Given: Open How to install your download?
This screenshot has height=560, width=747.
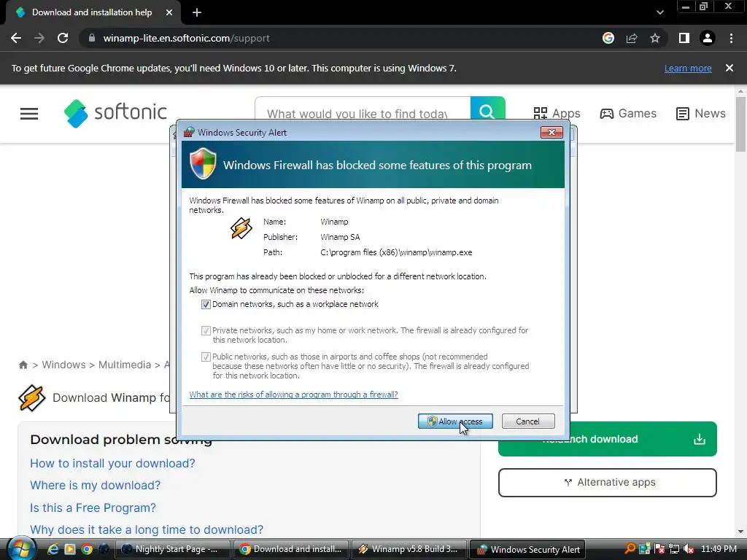Looking at the screenshot, I should (112, 463).
